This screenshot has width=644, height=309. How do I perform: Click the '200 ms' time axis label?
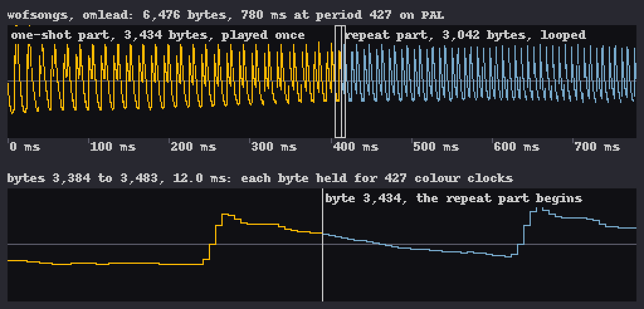(x=194, y=146)
